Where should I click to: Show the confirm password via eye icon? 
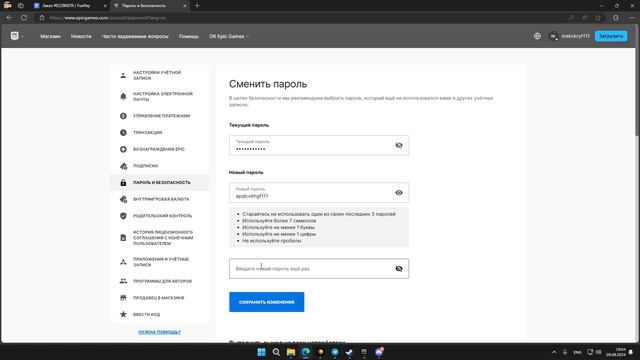[x=399, y=269]
